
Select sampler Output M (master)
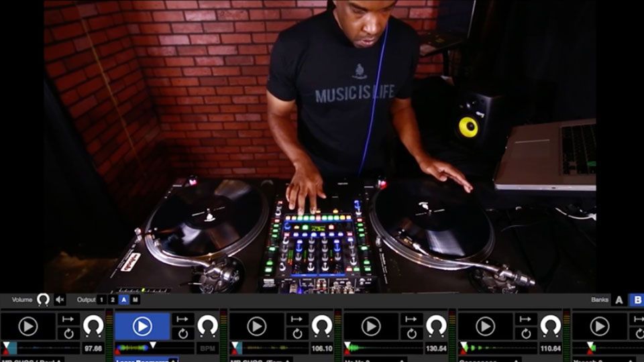[x=135, y=300]
